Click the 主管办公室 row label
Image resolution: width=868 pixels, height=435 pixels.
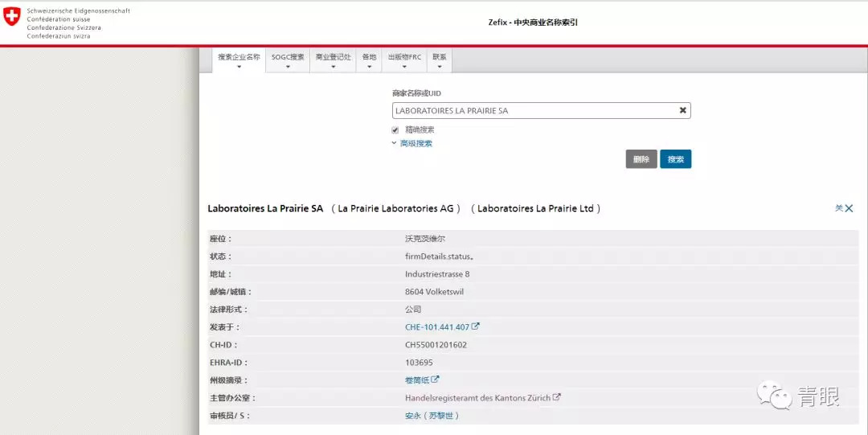pos(232,398)
